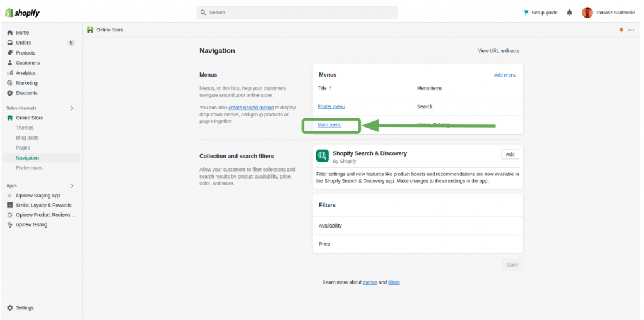Add Shopify Search & Discovery app
The height and width of the screenshot is (320, 644).
click(510, 155)
